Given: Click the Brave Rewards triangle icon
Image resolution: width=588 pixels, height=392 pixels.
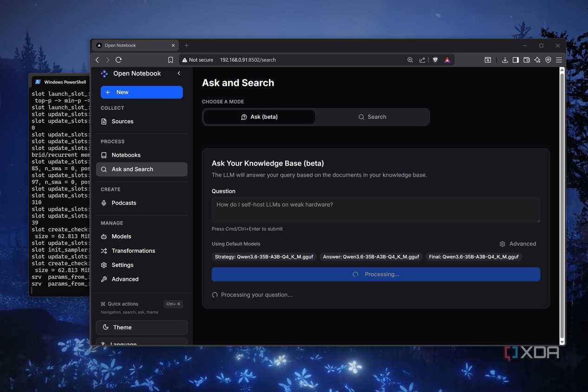Looking at the screenshot, I should coord(447,60).
